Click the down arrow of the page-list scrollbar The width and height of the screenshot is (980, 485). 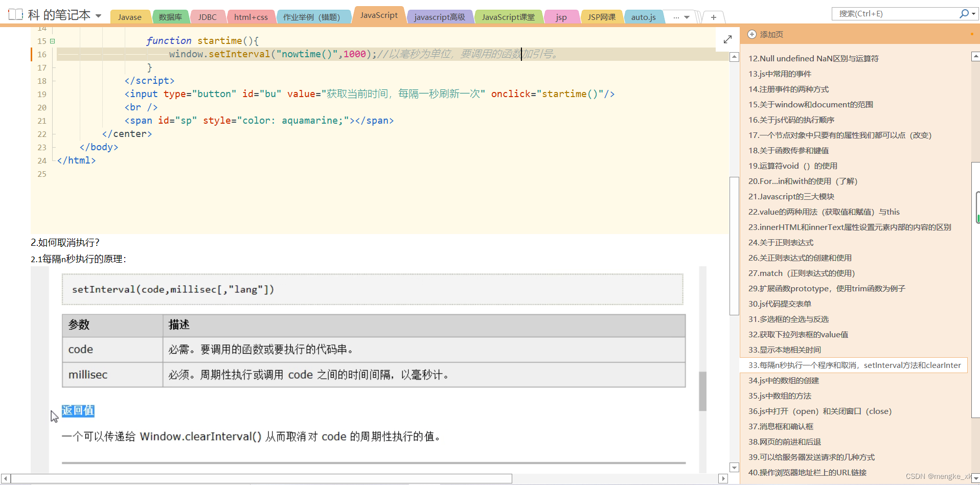(975, 478)
